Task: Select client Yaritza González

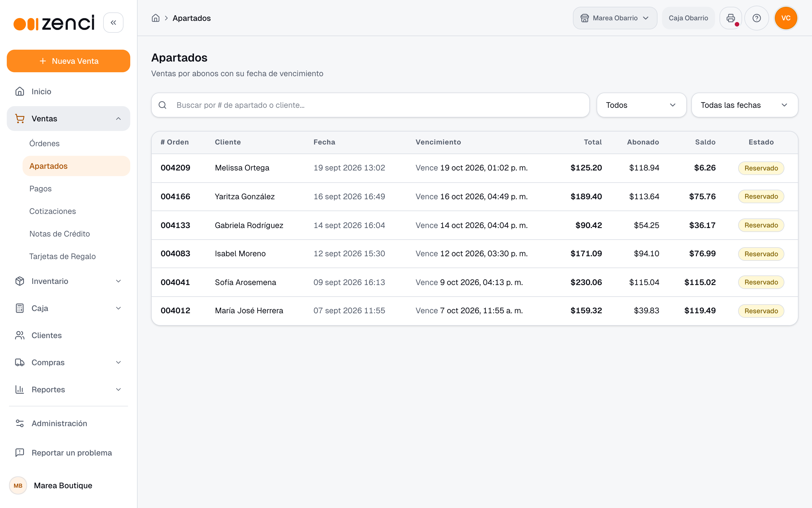Action: [245, 196]
